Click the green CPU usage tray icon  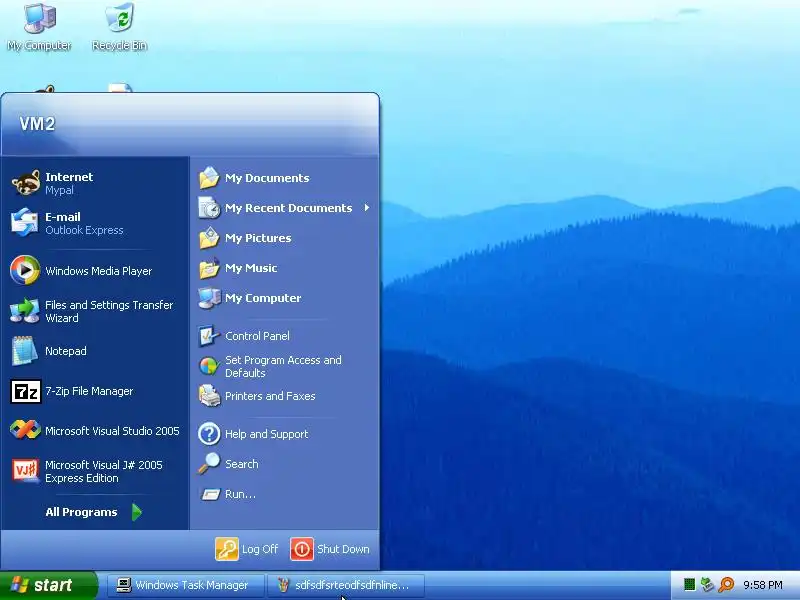coord(689,585)
